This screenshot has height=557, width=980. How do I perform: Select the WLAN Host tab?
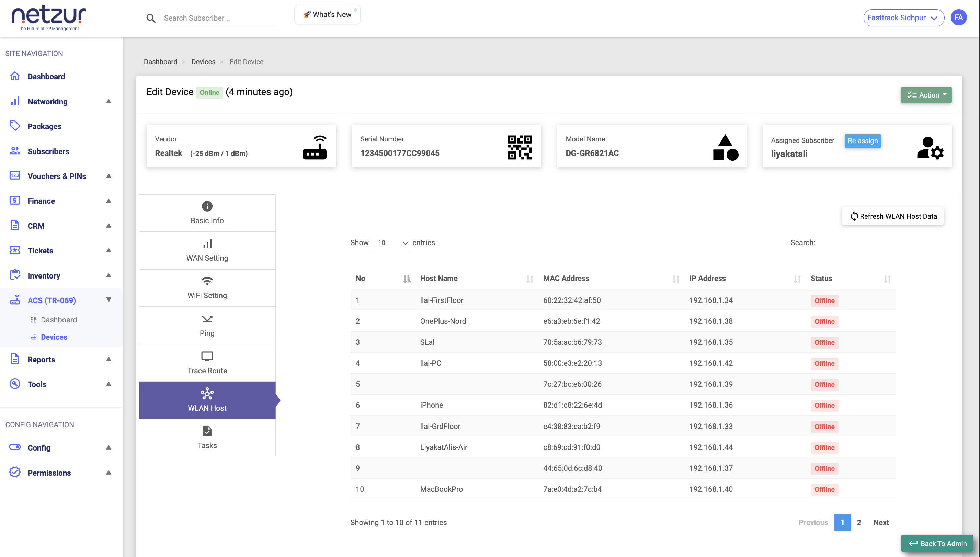(207, 400)
